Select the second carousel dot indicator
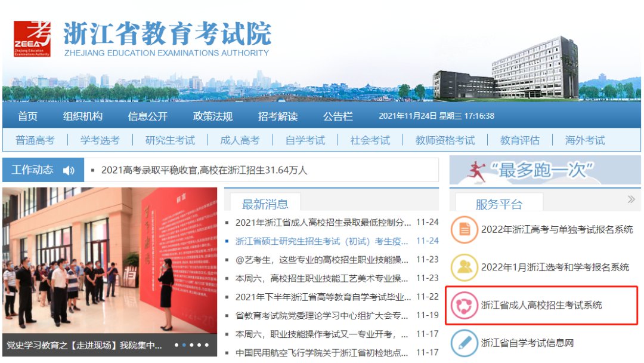644x363 pixels. pos(184,345)
